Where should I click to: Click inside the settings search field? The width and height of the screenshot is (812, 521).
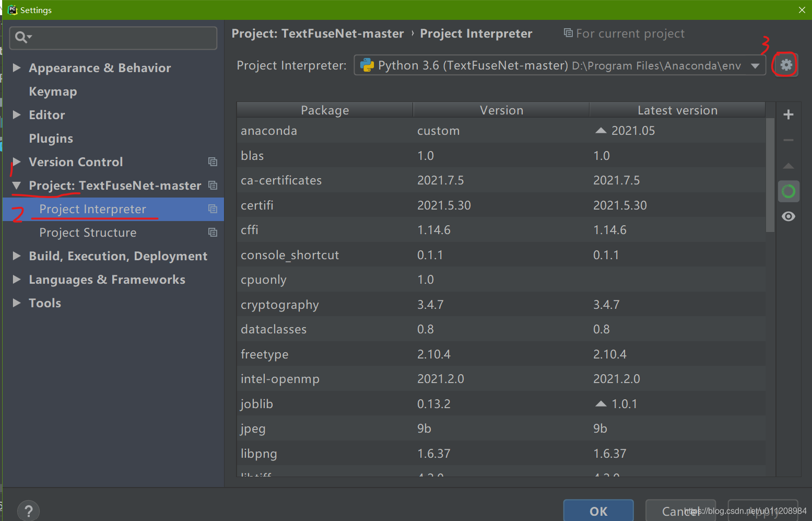coord(113,38)
